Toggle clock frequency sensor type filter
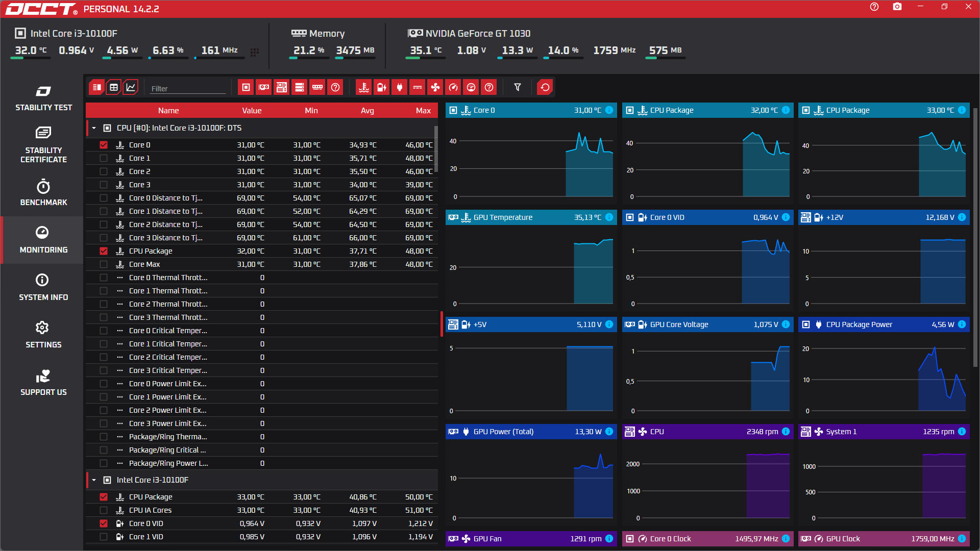 pos(453,87)
